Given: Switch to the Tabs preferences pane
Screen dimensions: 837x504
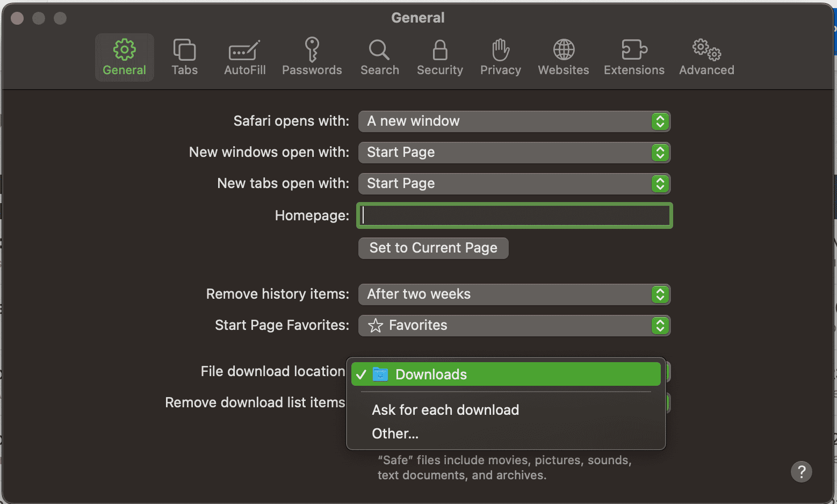Looking at the screenshot, I should pos(184,57).
